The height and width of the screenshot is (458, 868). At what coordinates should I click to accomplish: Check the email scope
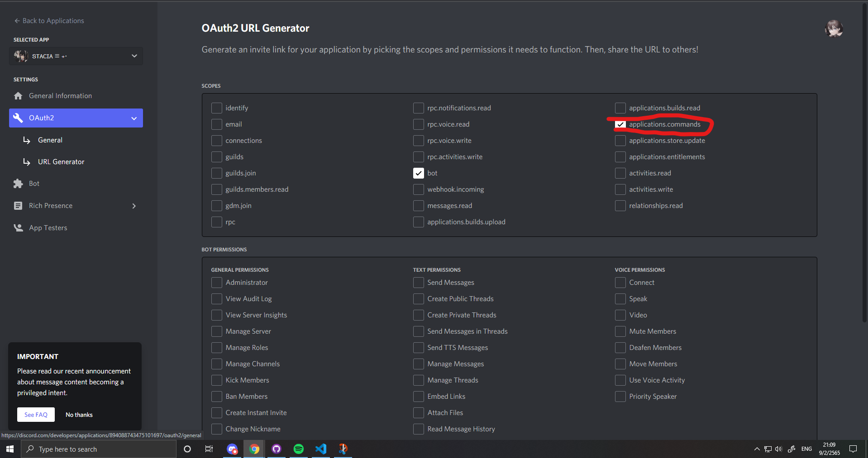pyautogui.click(x=217, y=124)
